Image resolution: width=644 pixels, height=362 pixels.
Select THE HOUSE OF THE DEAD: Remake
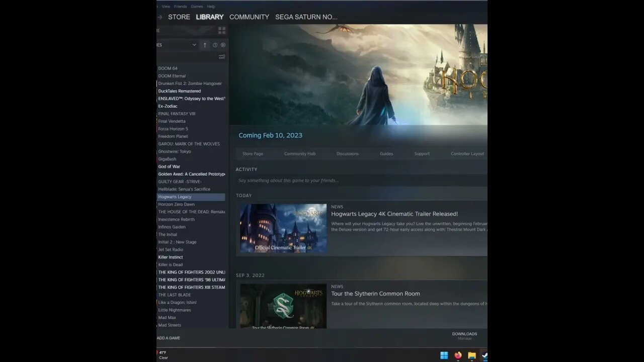(192, 212)
